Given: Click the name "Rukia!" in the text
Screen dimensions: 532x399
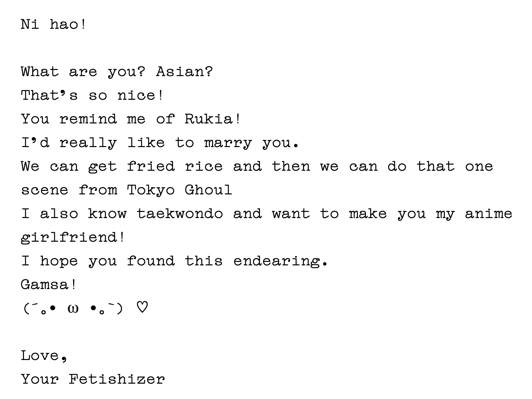Looking at the screenshot, I should pyautogui.click(x=212, y=119).
